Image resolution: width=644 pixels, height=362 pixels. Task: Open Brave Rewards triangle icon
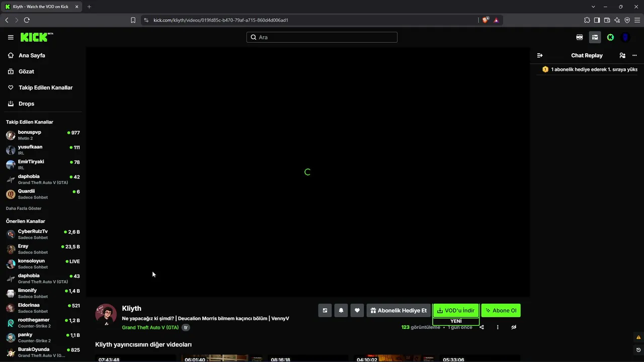(496, 20)
